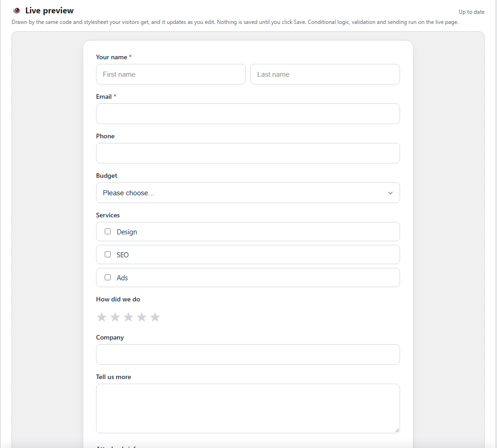Choose the fourth rating star

pyautogui.click(x=141, y=317)
